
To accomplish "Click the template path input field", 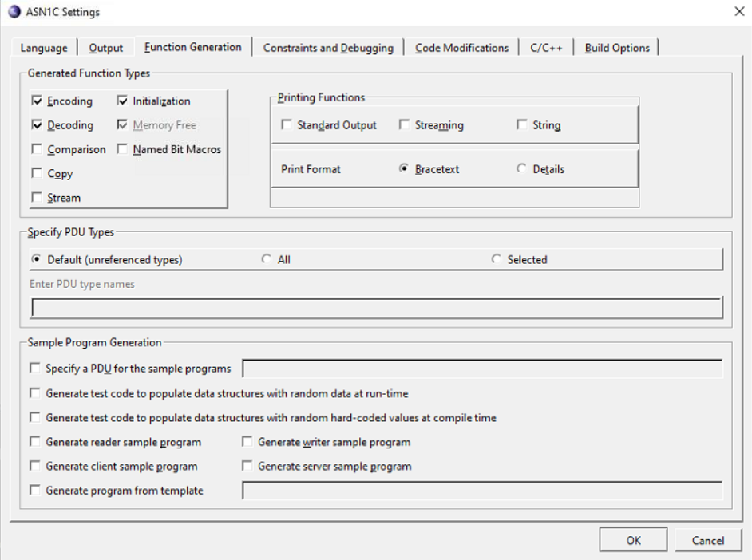I will (x=482, y=491).
